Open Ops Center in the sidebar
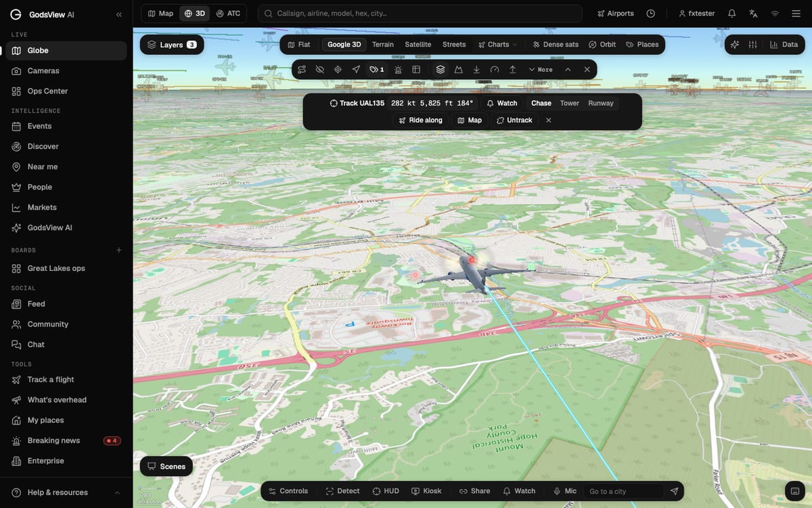 66,91
